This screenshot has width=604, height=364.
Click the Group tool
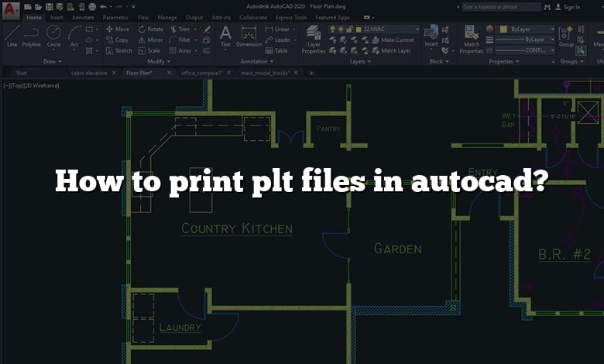point(566,36)
